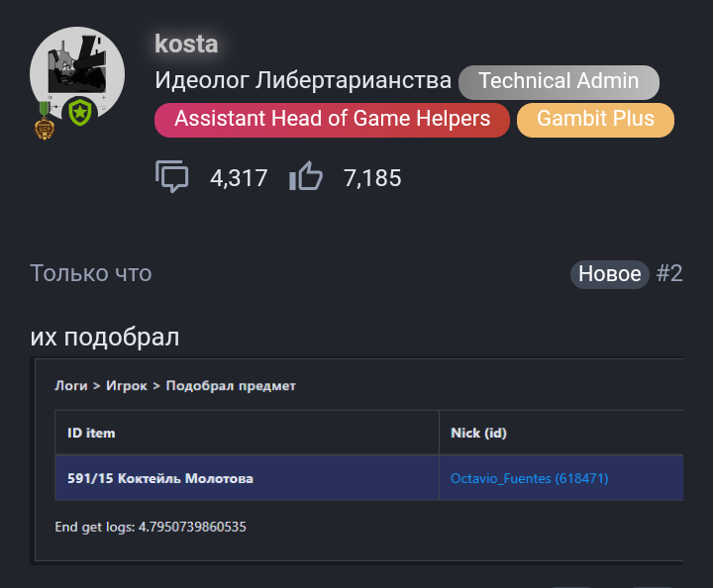The height and width of the screenshot is (588, 713).
Task: Click kosta's profile avatar image
Action: click(x=77, y=73)
